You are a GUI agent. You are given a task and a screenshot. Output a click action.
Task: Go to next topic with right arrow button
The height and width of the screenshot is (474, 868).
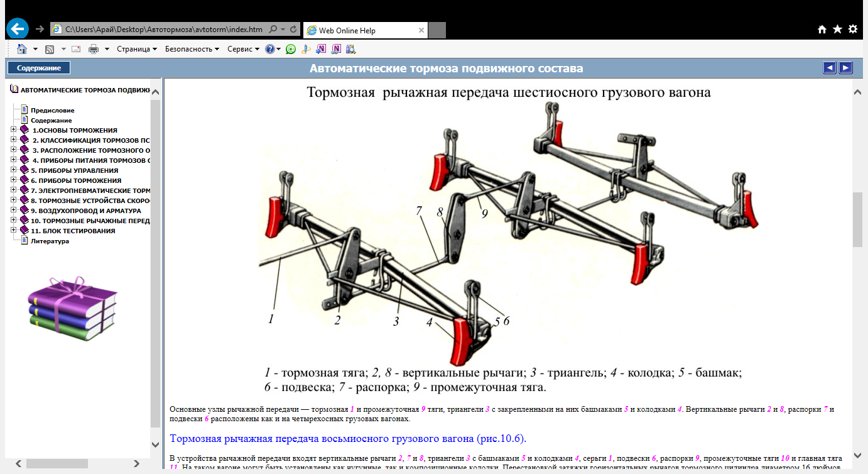coord(846,68)
